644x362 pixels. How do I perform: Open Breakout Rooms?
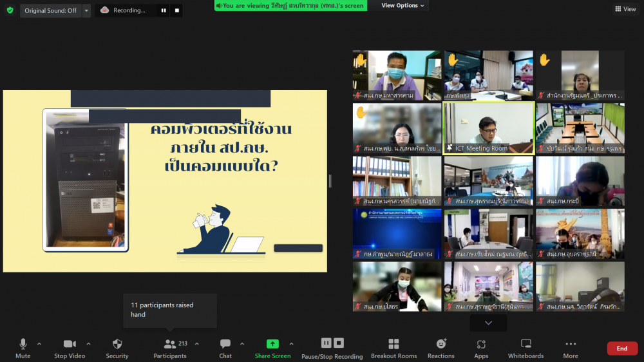pos(393,348)
